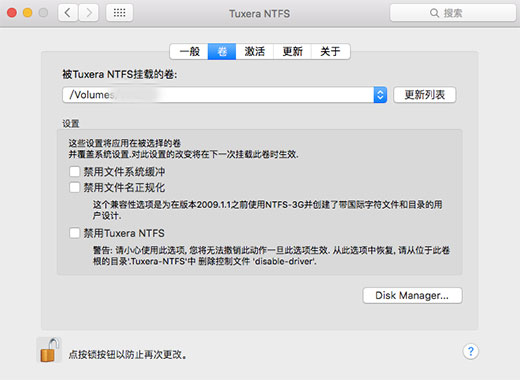The width and height of the screenshot is (520, 380).
Task: Select the 更新 tab
Action: pyautogui.click(x=292, y=52)
